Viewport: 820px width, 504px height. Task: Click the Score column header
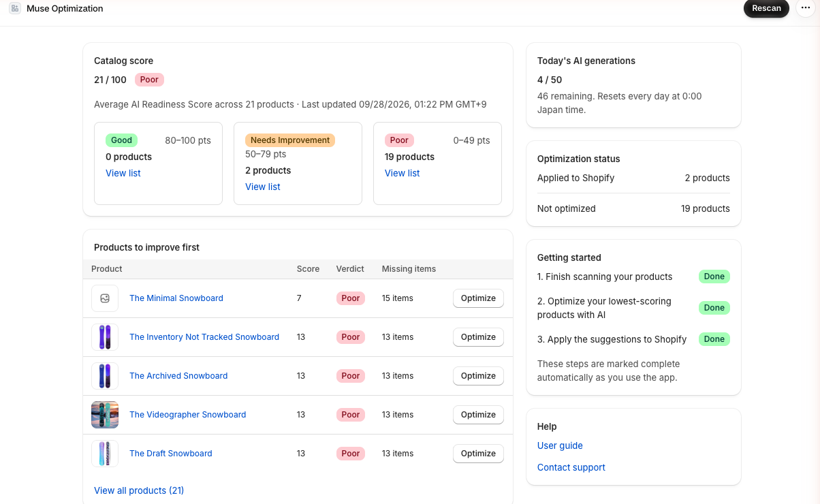click(308, 269)
